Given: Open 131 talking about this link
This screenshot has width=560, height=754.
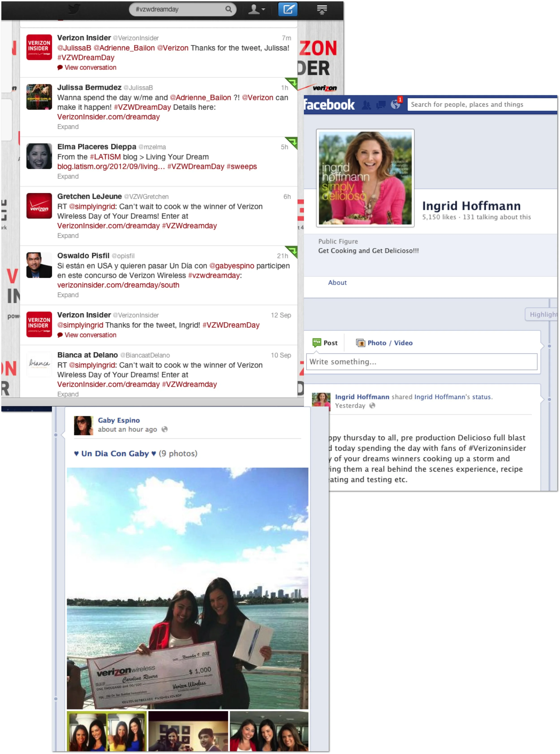Looking at the screenshot, I should pyautogui.click(x=497, y=217).
